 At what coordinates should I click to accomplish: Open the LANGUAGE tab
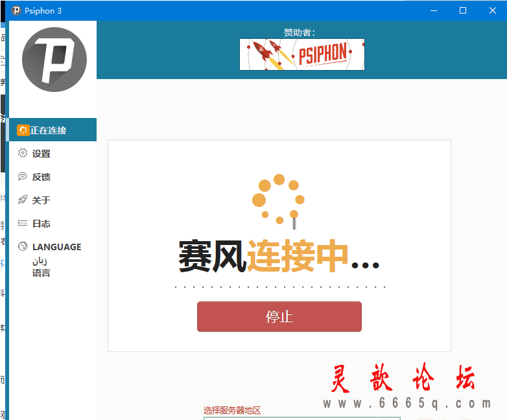[53, 259]
